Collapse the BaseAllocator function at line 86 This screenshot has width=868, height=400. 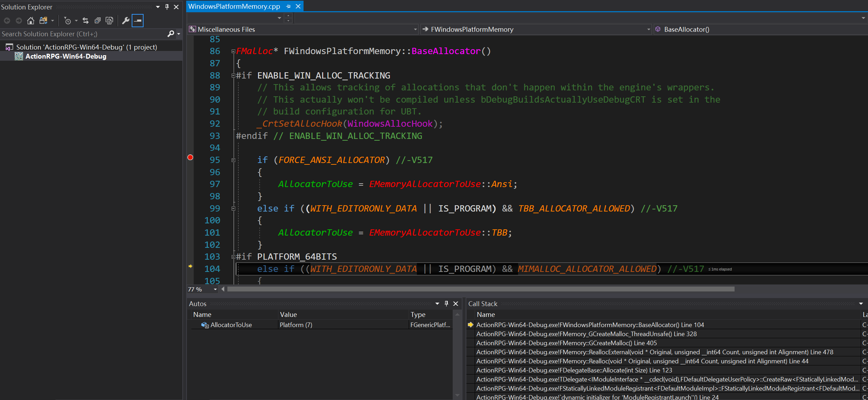pyautogui.click(x=233, y=51)
